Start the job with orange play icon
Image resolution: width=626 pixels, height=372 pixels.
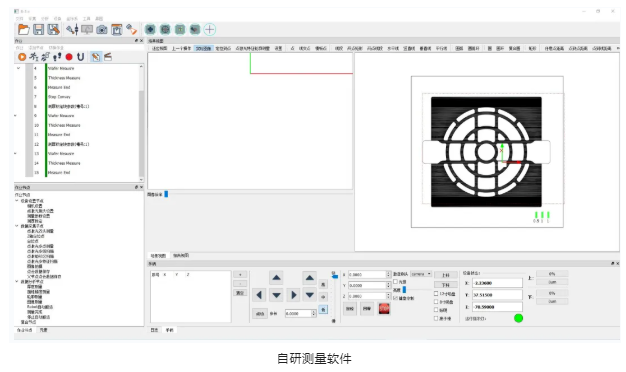pos(22,57)
